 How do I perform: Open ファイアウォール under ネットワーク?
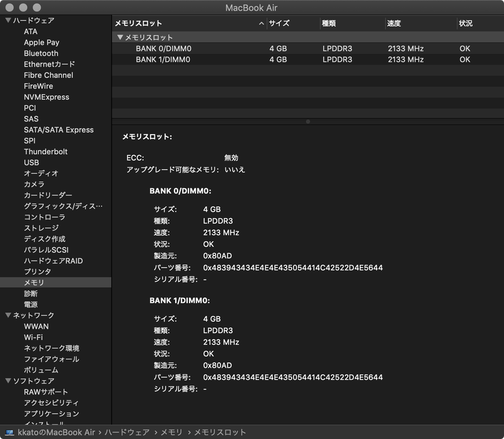[x=47, y=360]
